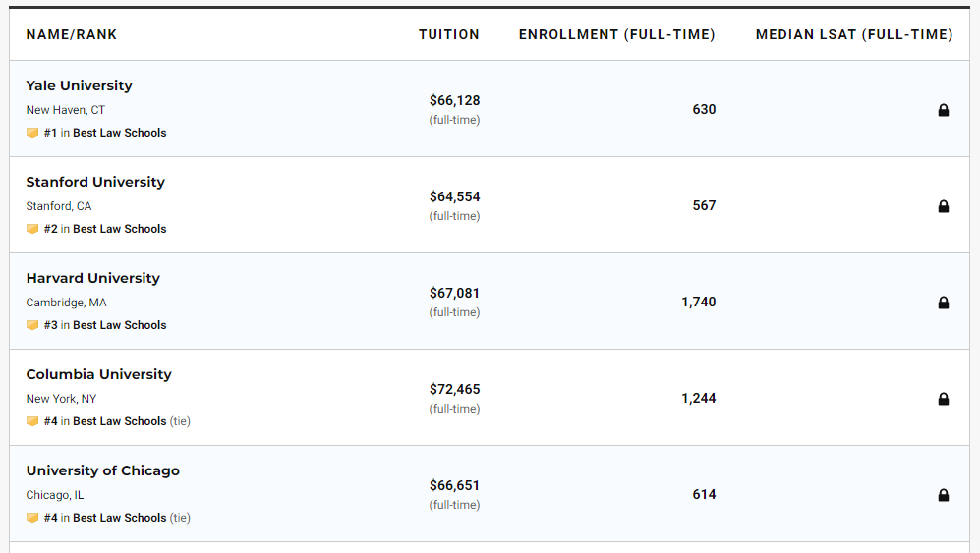Open the Columbia University school link
Viewport: 980px width, 553px height.
click(98, 374)
